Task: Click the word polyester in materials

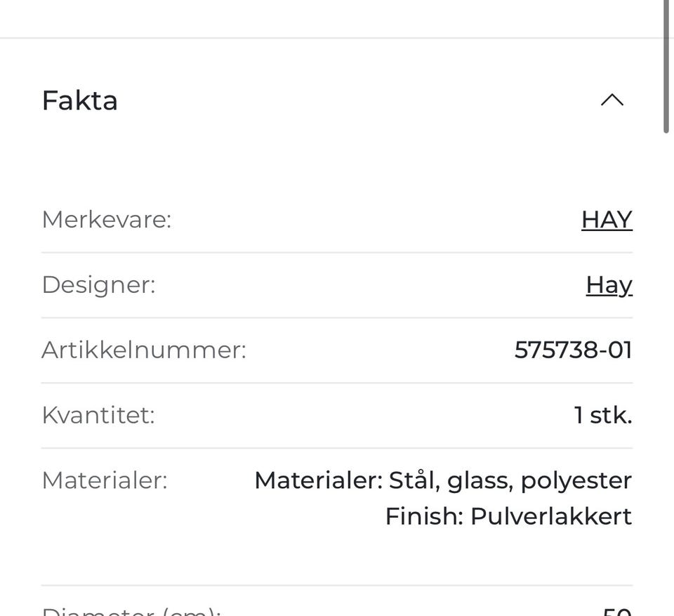Action: click(576, 481)
